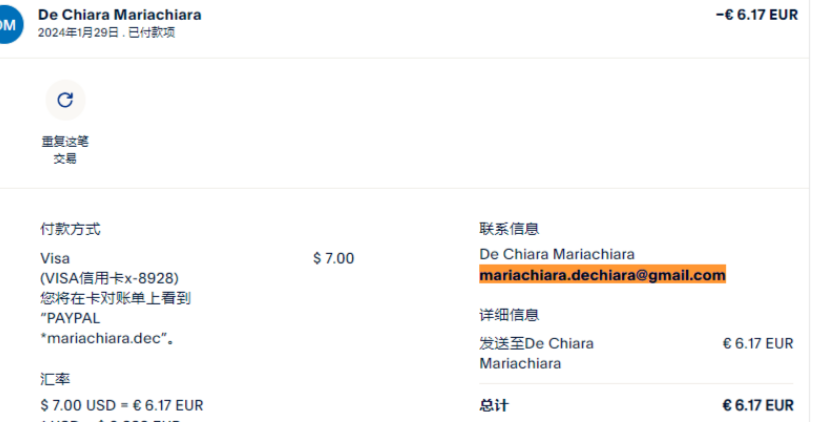The image size is (827, 422).
Task: Click the bold € 6.17 EUR total amount
Action: point(757,405)
